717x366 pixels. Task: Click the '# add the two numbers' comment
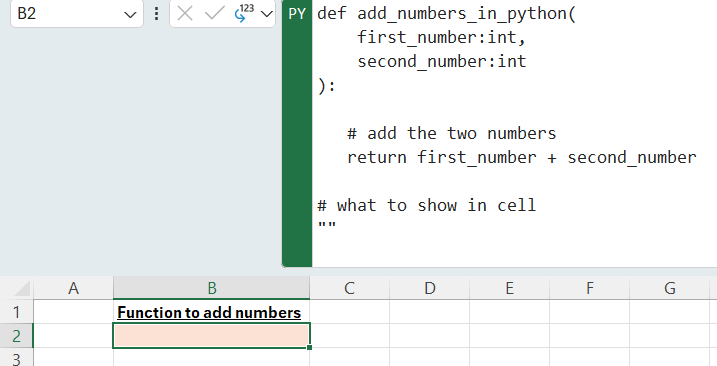[x=451, y=134]
